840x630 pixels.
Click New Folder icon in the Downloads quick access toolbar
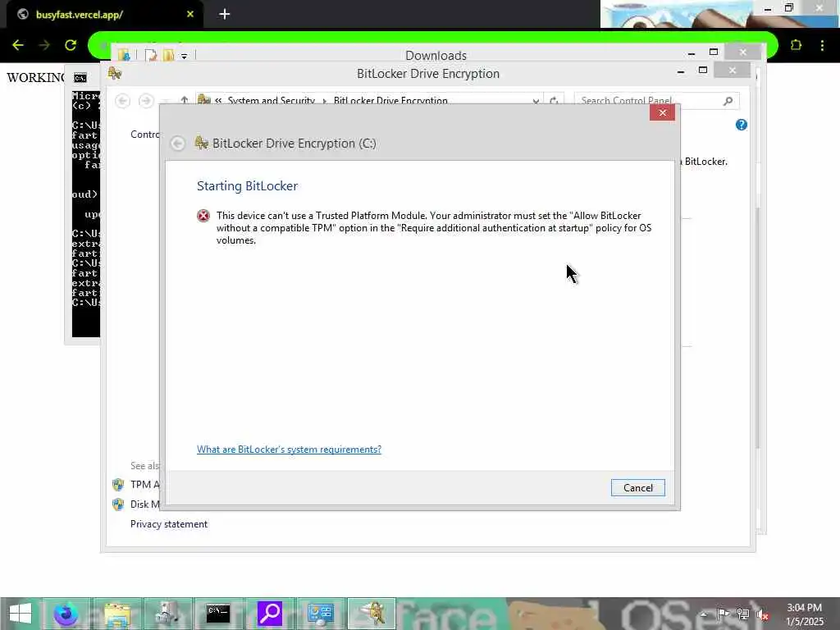click(x=168, y=55)
